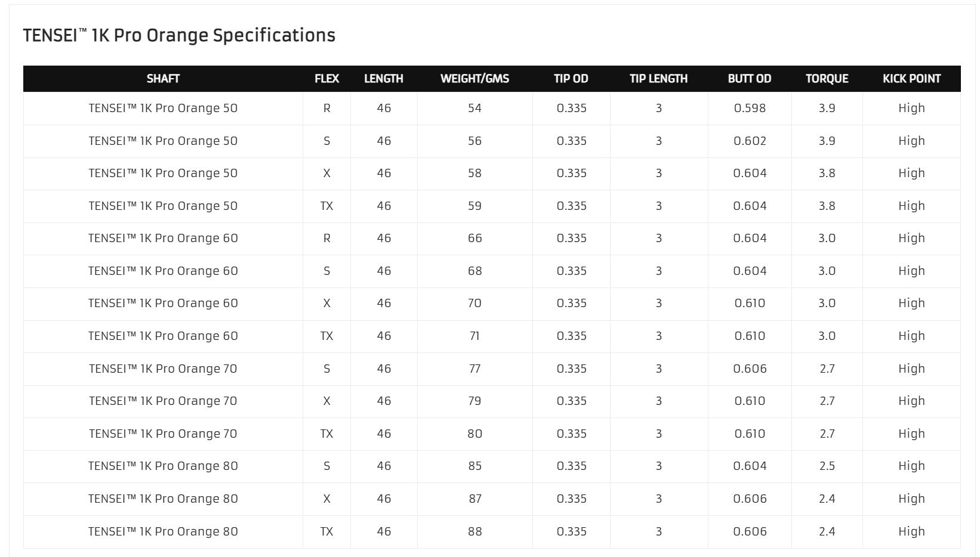Select the butt OD value 0.602
This screenshot has width=980, height=557.
(x=750, y=141)
